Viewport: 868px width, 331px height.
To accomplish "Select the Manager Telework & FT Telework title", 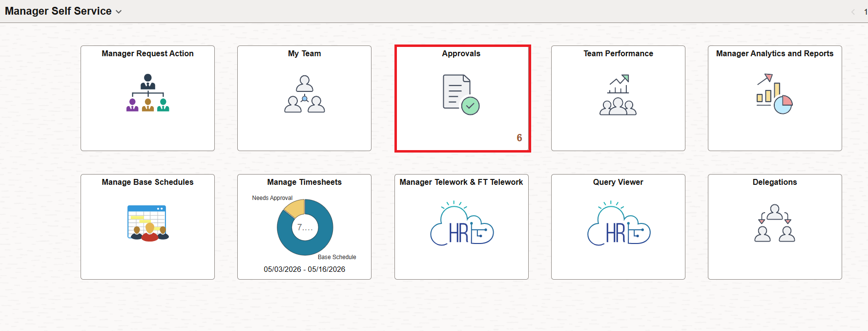I will pyautogui.click(x=461, y=182).
